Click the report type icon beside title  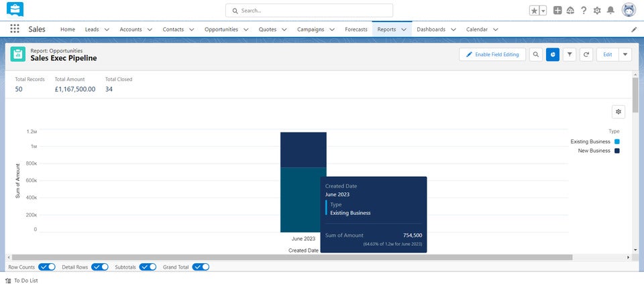[x=17, y=54]
